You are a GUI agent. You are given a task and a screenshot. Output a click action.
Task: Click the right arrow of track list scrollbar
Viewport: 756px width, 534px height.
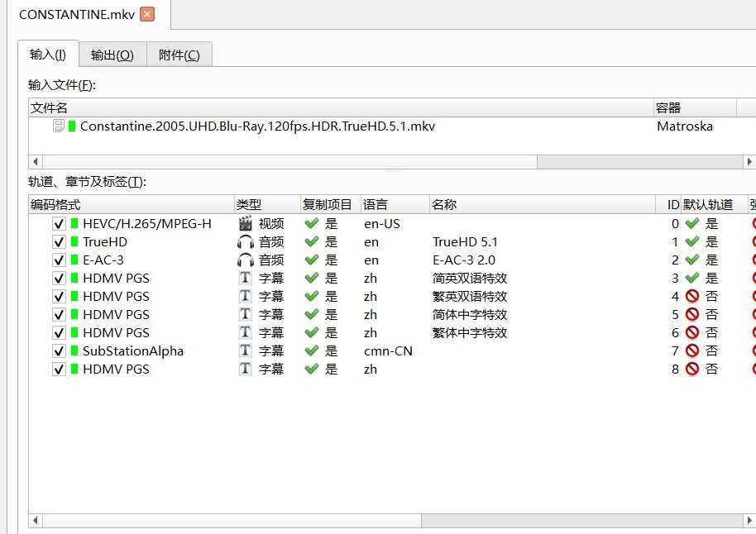click(749, 521)
